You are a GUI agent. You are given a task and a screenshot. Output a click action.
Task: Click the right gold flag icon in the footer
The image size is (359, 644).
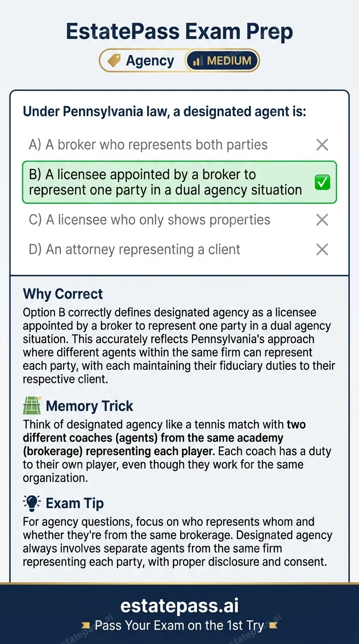[273, 625]
